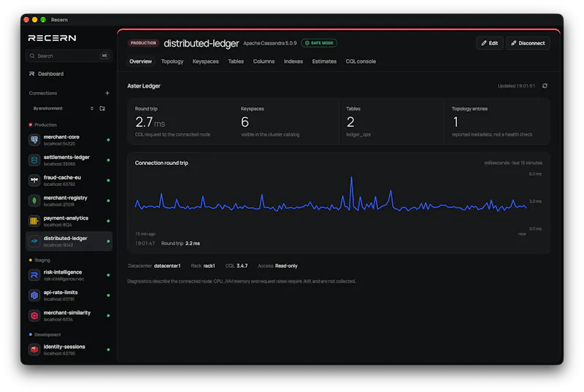Click the search magnifier icon
The image size is (584, 392).
coord(32,55)
